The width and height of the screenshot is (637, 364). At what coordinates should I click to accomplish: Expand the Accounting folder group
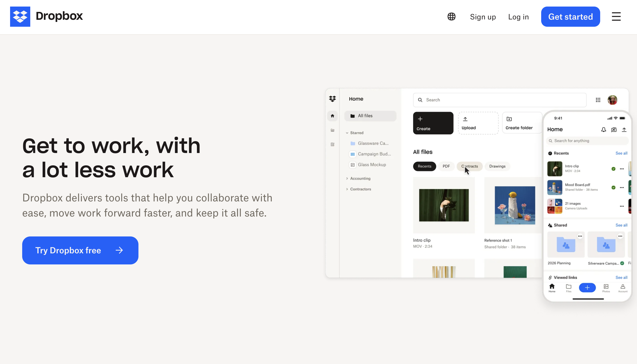348,178
